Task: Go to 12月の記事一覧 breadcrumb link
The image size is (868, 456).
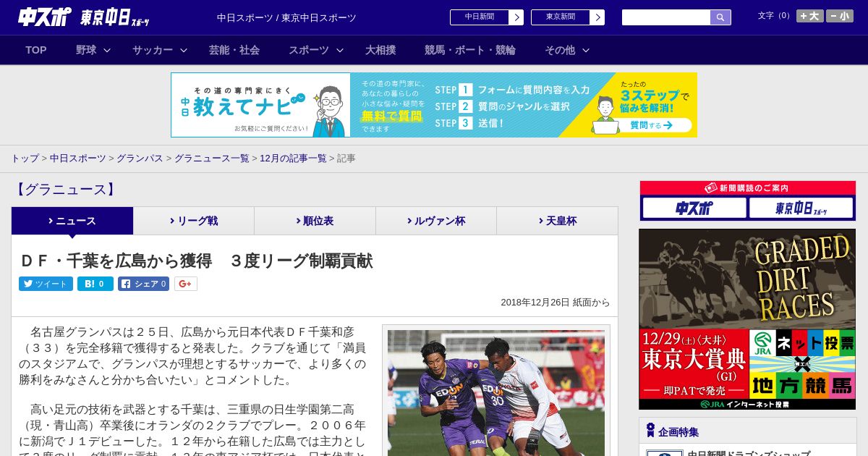Action: [293, 159]
